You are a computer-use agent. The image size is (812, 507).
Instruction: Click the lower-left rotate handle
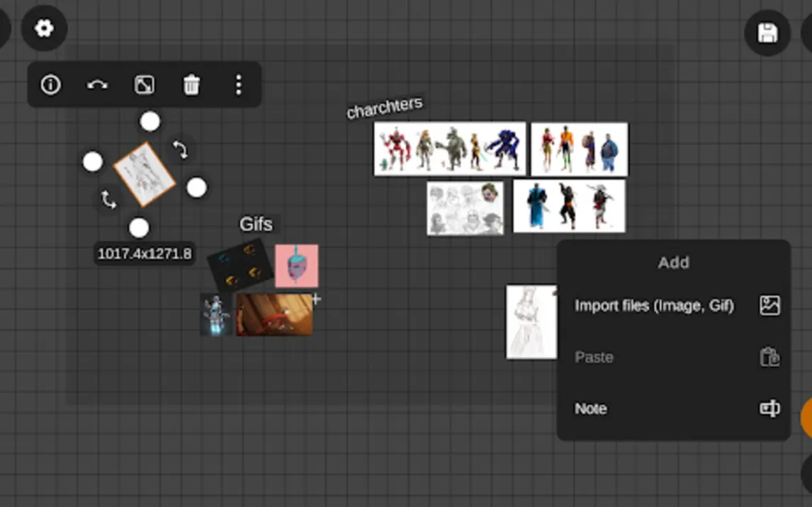click(x=108, y=199)
